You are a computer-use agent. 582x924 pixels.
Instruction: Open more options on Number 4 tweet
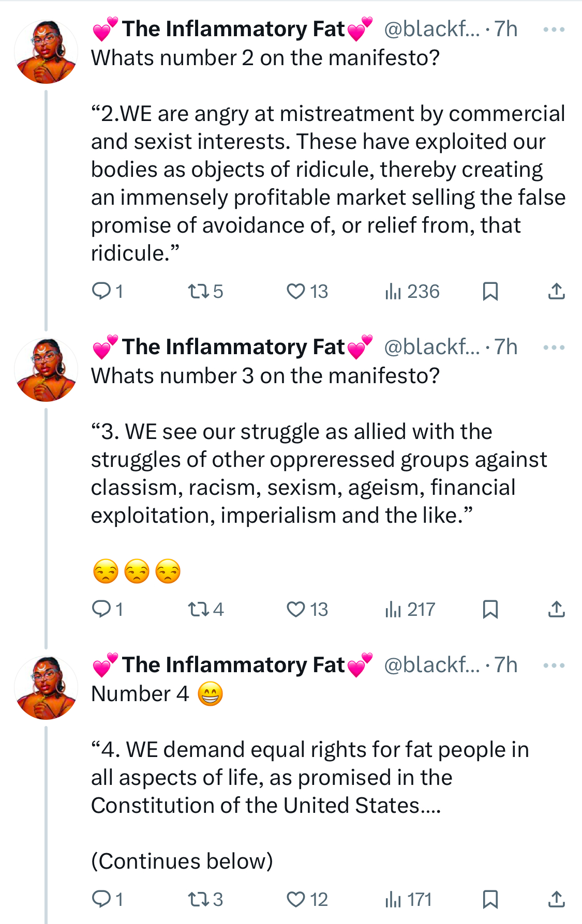[x=554, y=665]
